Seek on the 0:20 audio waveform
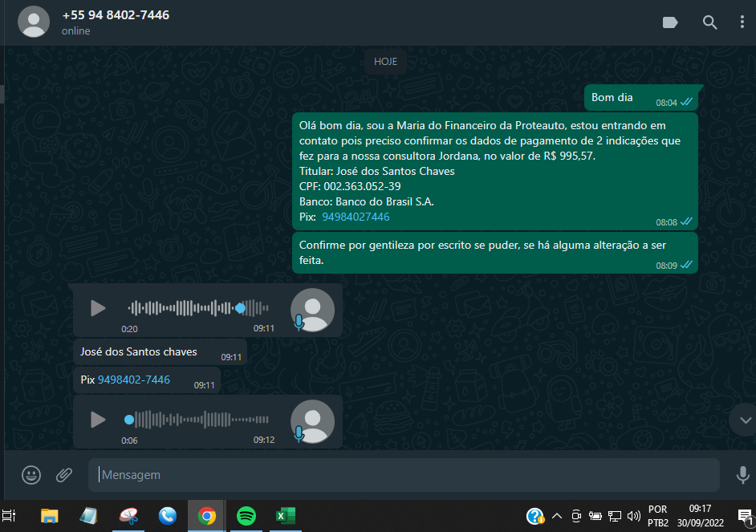The width and height of the screenshot is (756, 532). click(x=198, y=308)
